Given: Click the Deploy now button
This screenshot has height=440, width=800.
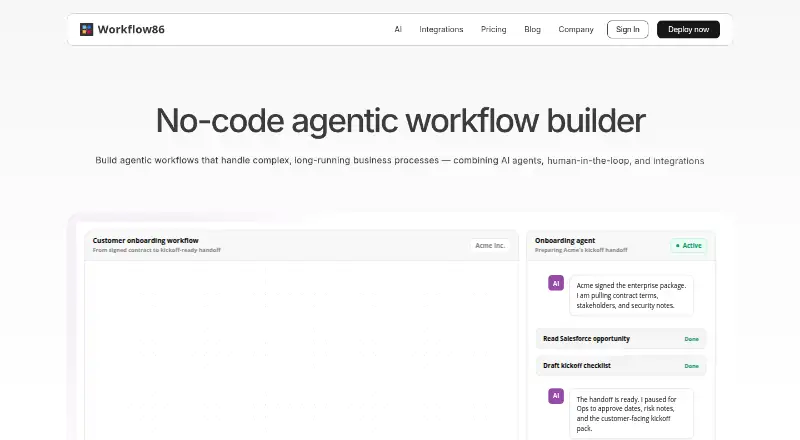Looking at the screenshot, I should pyautogui.click(x=688, y=30).
